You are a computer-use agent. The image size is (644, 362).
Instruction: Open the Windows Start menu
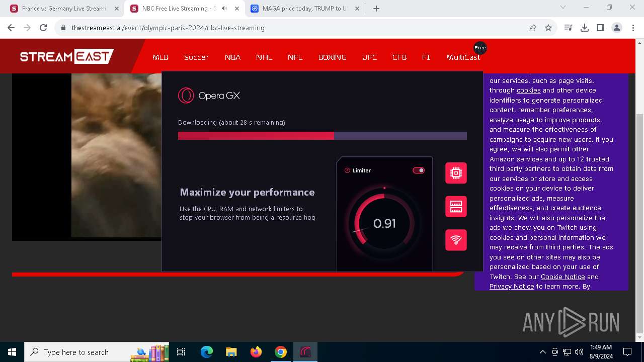pyautogui.click(x=12, y=352)
